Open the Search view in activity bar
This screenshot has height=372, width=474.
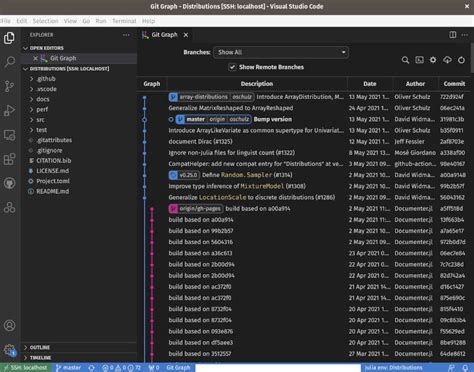(x=9, y=62)
